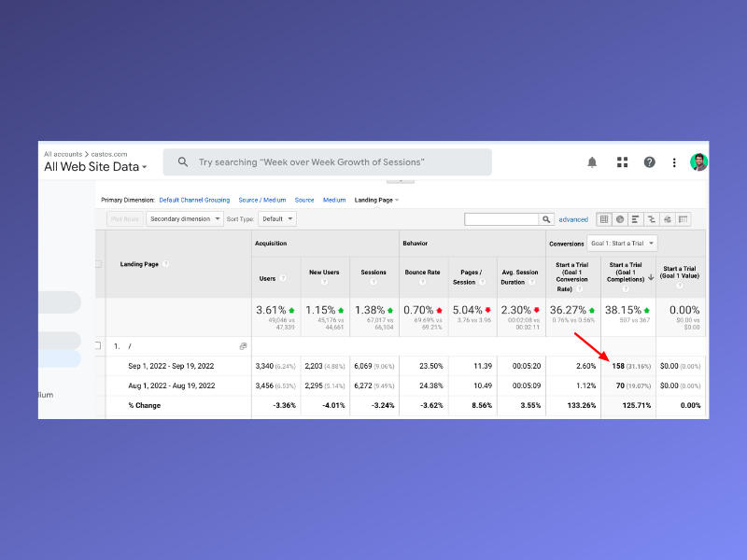Click the help question mark icon

pos(649,162)
